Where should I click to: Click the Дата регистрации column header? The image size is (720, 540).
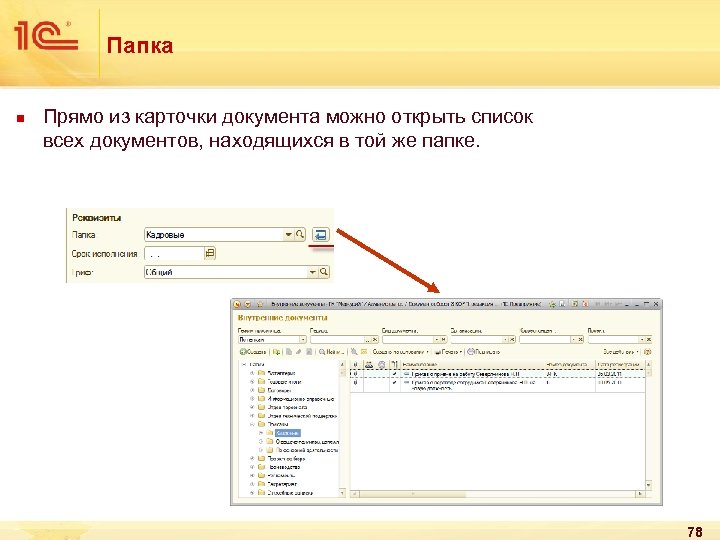pos(620,365)
